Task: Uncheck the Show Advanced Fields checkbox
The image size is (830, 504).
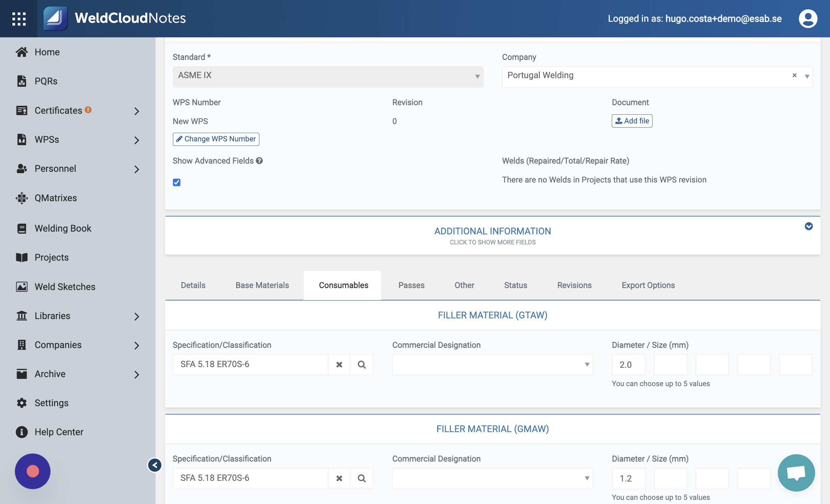Action: [177, 182]
